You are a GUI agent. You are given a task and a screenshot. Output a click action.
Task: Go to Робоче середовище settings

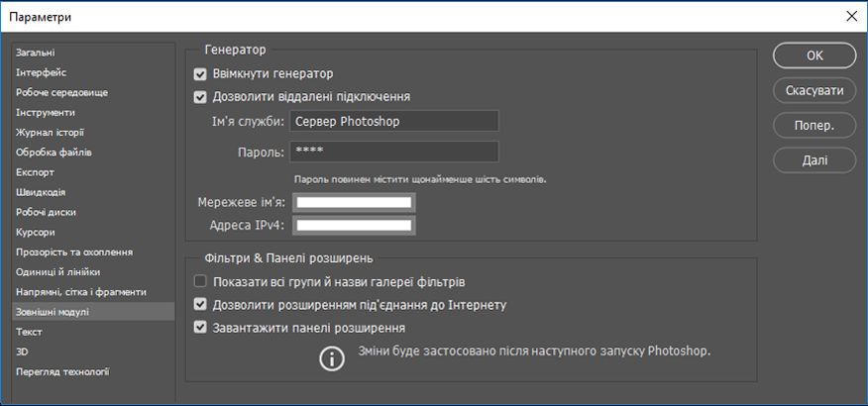coord(61,92)
